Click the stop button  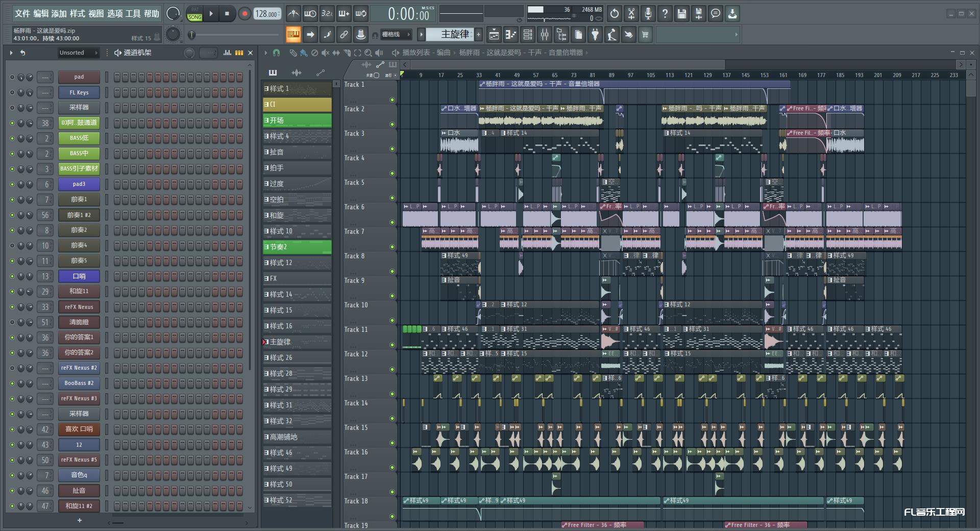(227, 14)
